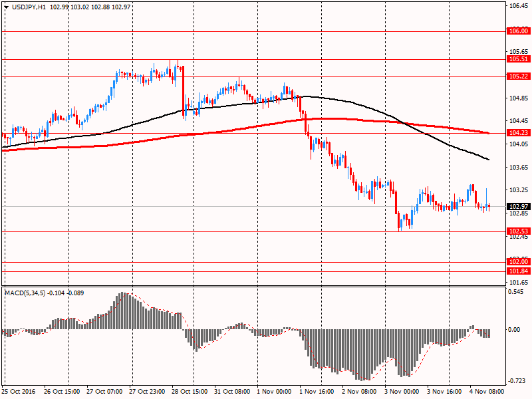This screenshot has height=399, width=532.
Task: Click the 104.45 price scale value
Action: coord(519,121)
